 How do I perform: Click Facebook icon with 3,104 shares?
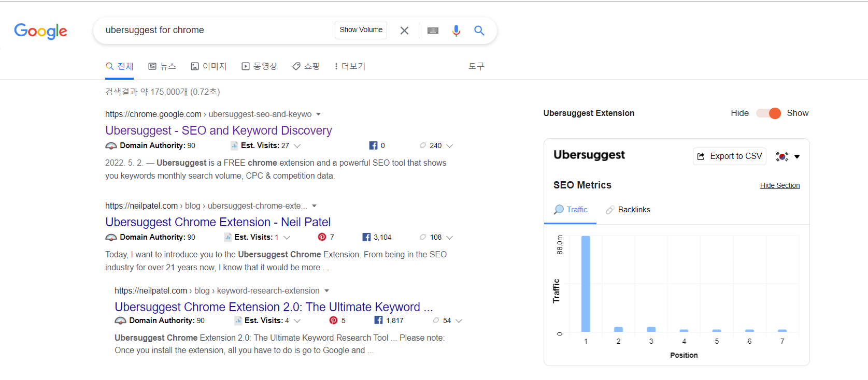coord(366,237)
